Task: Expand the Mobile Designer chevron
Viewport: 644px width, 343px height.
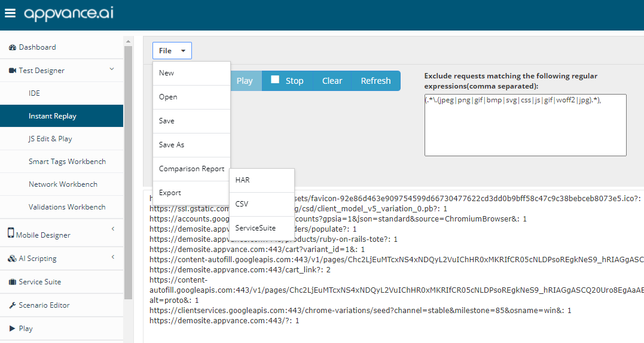Action: click(113, 229)
